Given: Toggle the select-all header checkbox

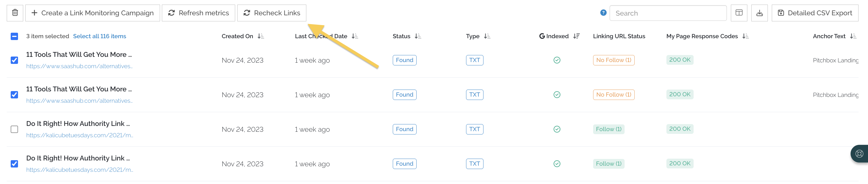Looking at the screenshot, I should tap(14, 36).
